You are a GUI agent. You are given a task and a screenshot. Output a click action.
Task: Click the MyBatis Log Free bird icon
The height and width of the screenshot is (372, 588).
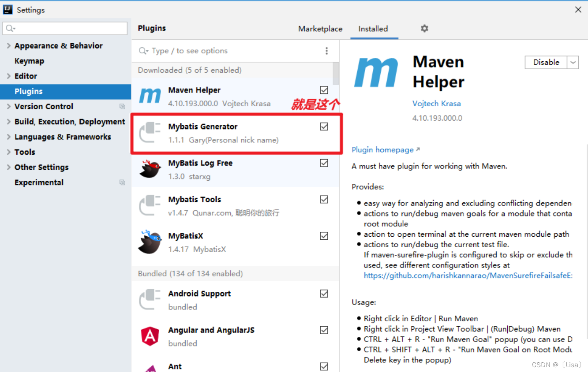click(x=150, y=169)
